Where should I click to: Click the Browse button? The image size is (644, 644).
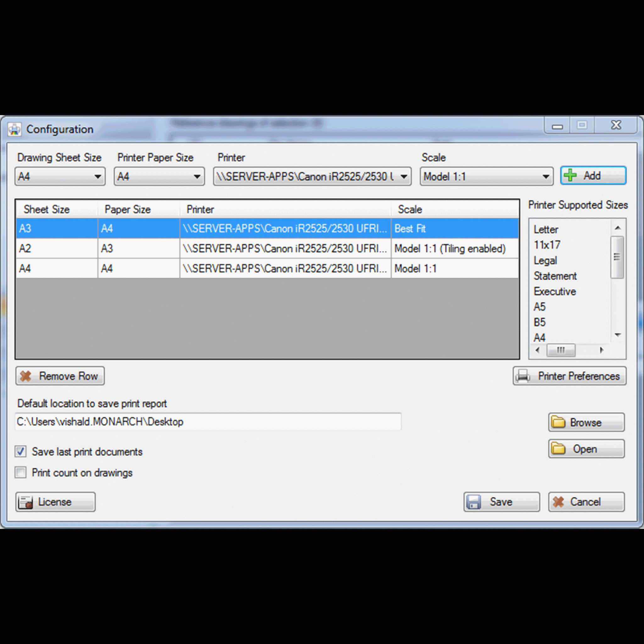[586, 422]
